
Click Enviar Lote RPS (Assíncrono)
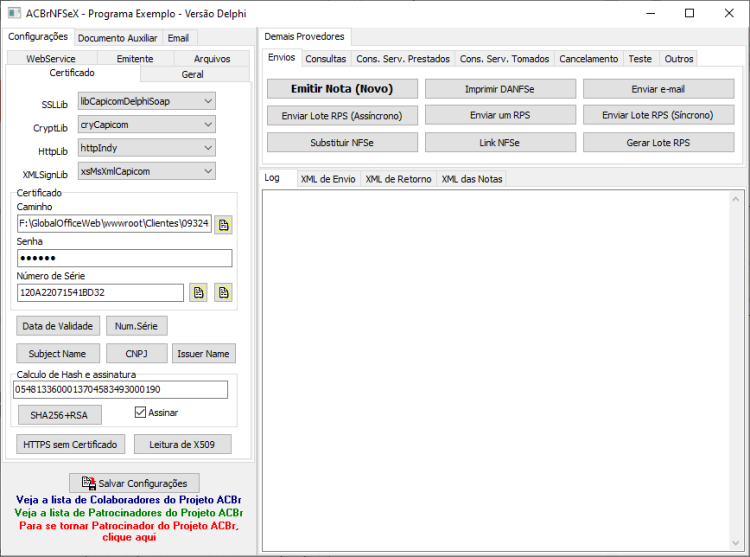[342, 116]
